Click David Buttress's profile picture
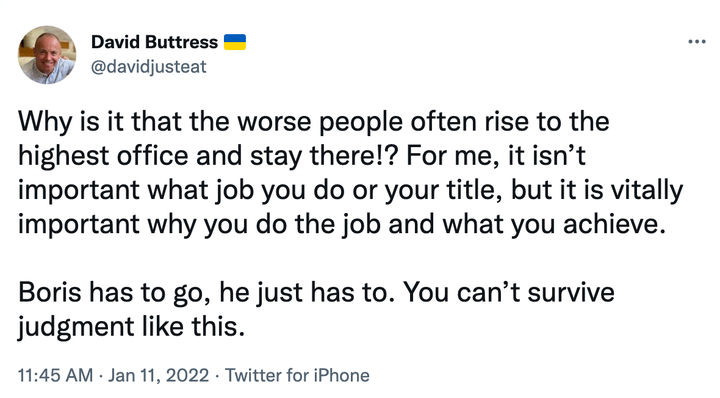Viewport: 720px width, 398px height. (47, 55)
